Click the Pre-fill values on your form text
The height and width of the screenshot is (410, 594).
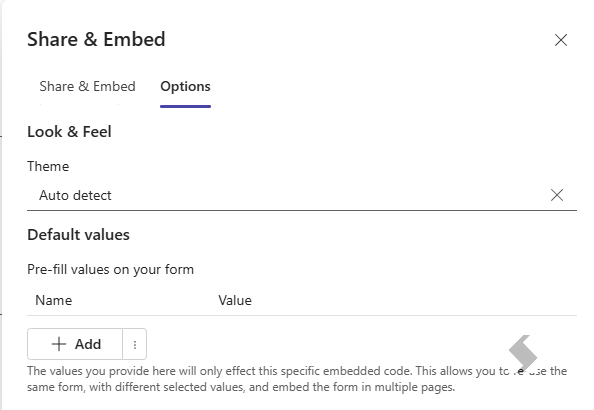tap(111, 269)
